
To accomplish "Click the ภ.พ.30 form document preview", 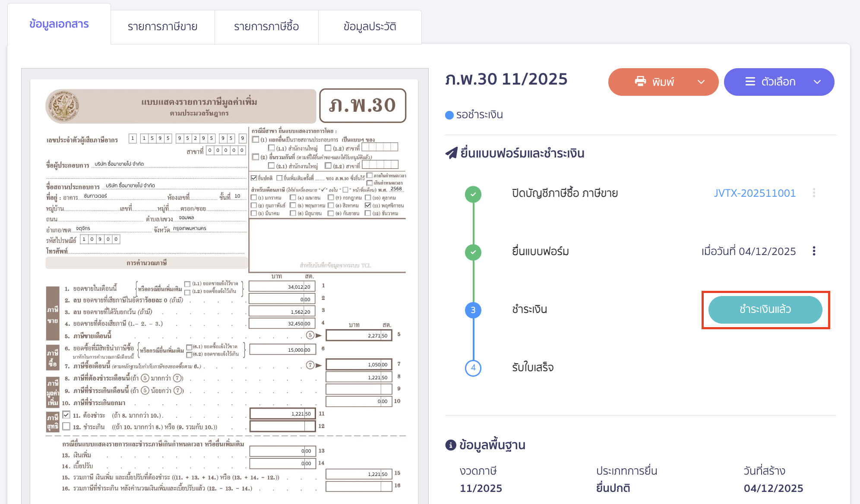I will 224,285.
